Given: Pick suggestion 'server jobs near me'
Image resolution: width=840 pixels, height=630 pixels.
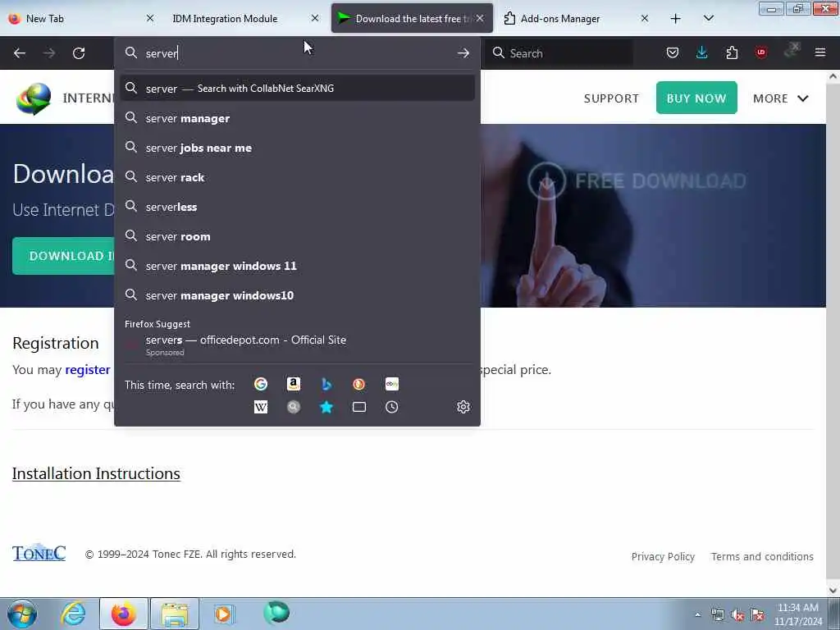Looking at the screenshot, I should [x=297, y=148].
